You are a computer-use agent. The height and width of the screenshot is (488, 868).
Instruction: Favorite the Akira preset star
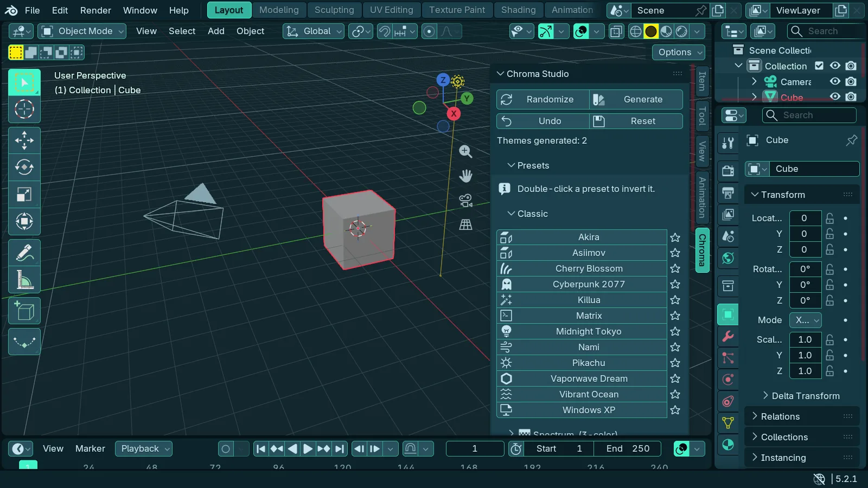pyautogui.click(x=675, y=237)
